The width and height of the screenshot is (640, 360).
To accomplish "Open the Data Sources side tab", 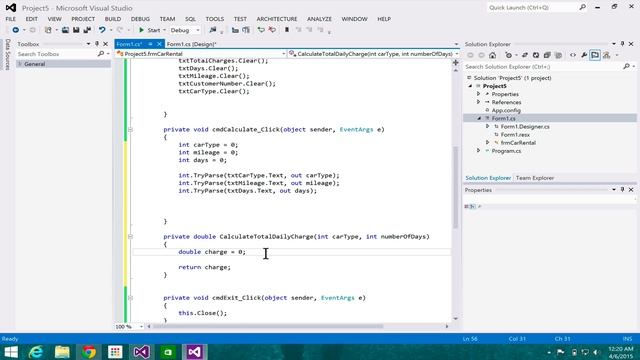I will (x=7, y=55).
